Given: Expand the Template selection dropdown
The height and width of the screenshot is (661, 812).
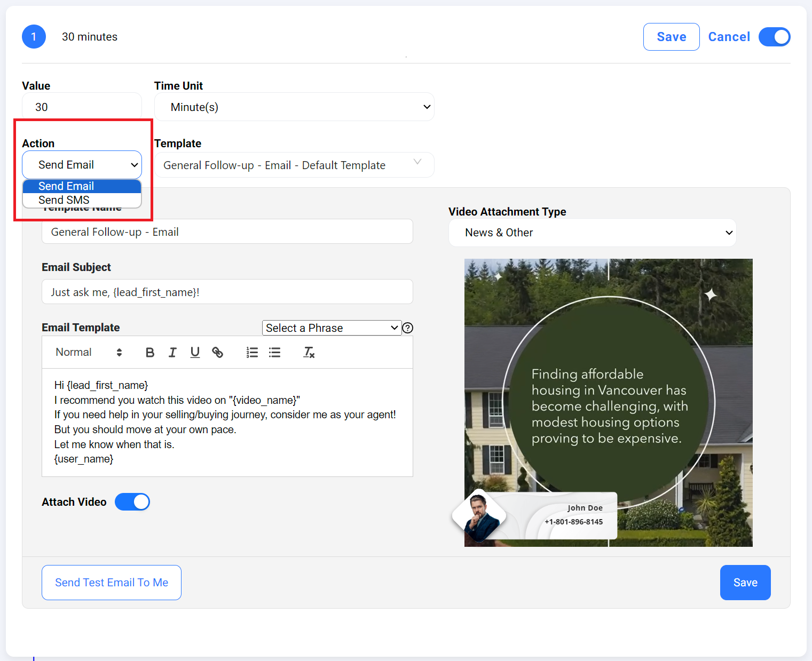Looking at the screenshot, I should point(294,165).
